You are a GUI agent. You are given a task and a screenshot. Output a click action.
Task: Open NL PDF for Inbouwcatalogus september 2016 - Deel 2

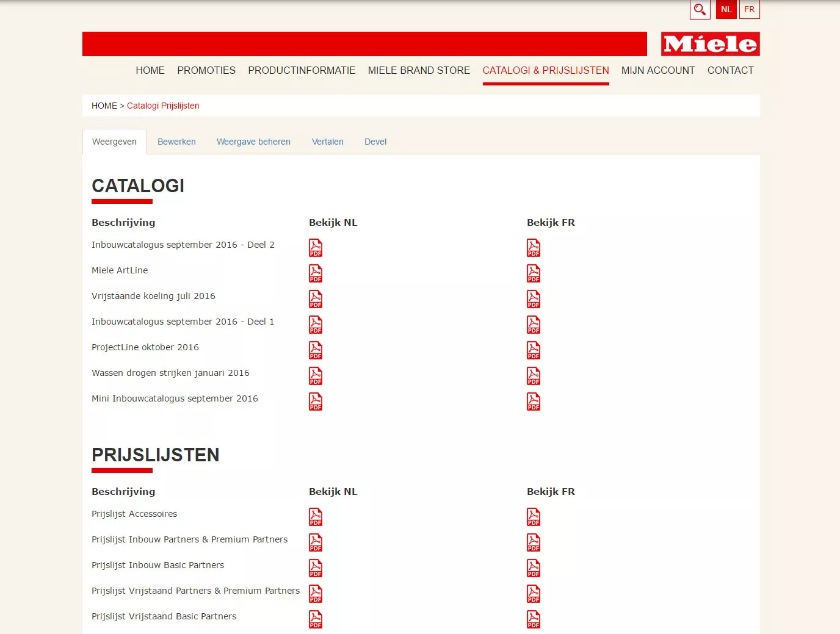click(x=316, y=248)
